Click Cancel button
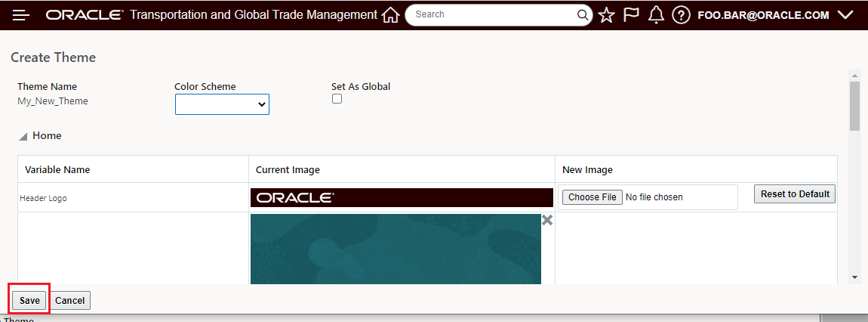The height and width of the screenshot is (322, 868). pos(69,300)
